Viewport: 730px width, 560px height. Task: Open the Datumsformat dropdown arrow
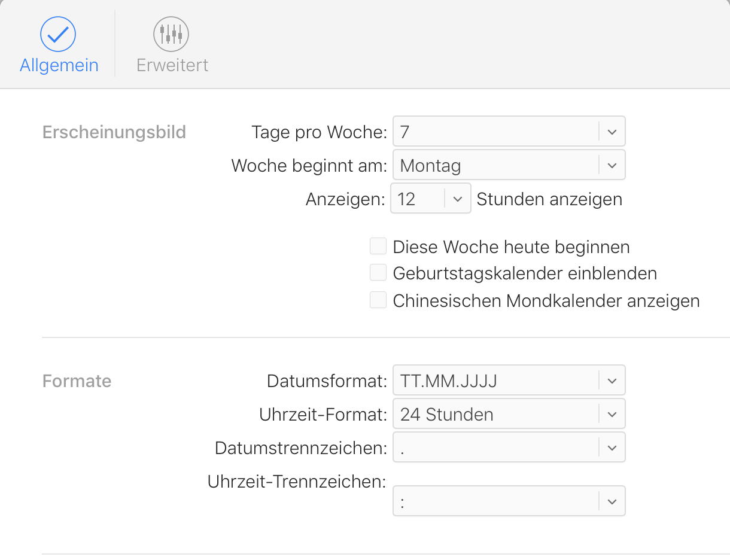[x=612, y=381]
